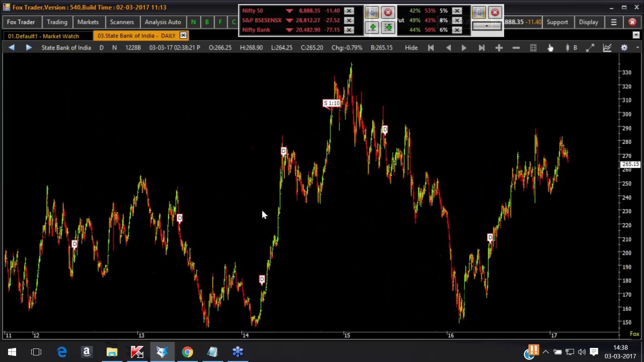The image size is (644, 362).
Task: Open the hamburger menu icon
Action: click(614, 22)
